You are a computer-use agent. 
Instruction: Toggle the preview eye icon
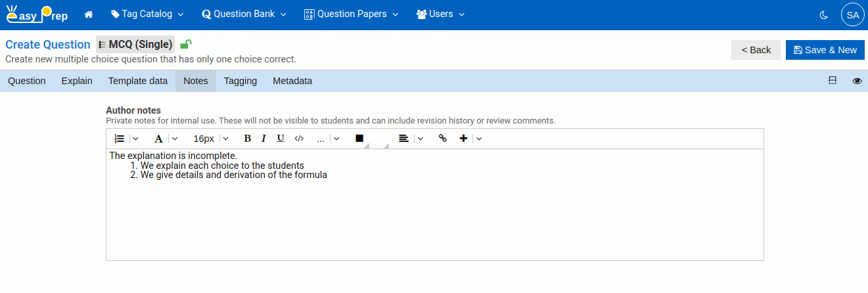pyautogui.click(x=857, y=81)
